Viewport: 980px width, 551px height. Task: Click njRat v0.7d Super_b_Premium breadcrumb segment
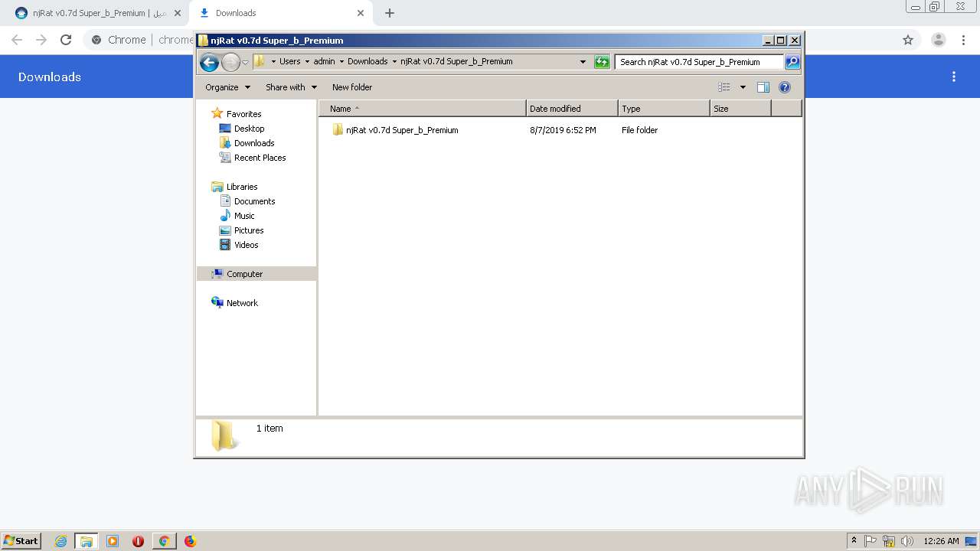(x=456, y=61)
